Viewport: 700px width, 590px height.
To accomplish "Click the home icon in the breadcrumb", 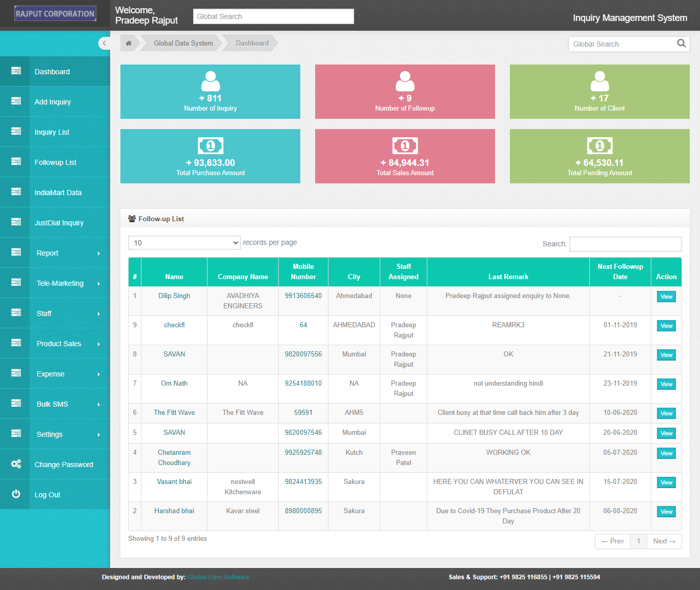I will pos(129,43).
